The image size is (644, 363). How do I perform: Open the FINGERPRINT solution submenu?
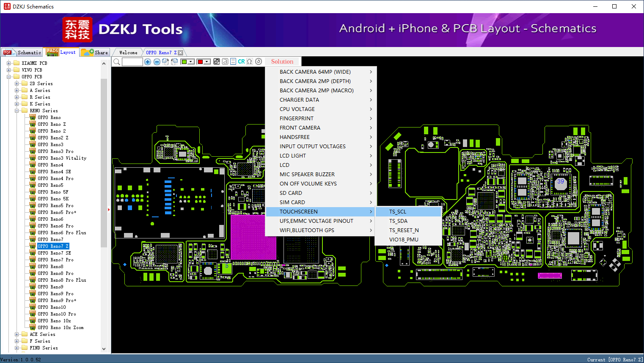click(x=321, y=119)
